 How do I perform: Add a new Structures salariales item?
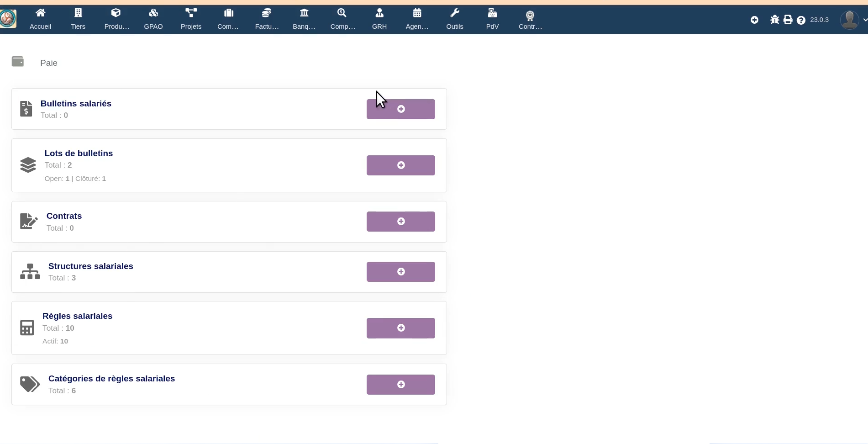coord(401,272)
